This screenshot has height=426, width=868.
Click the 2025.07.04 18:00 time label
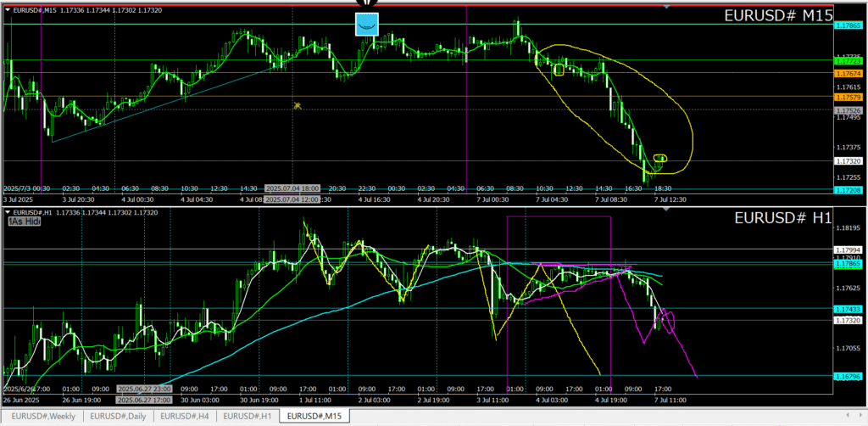point(292,188)
